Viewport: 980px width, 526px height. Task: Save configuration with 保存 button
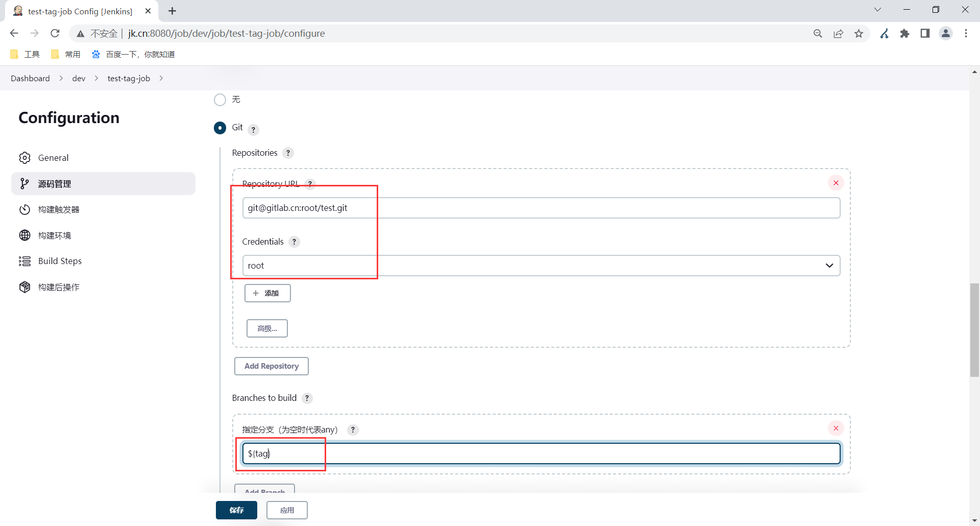click(x=236, y=510)
